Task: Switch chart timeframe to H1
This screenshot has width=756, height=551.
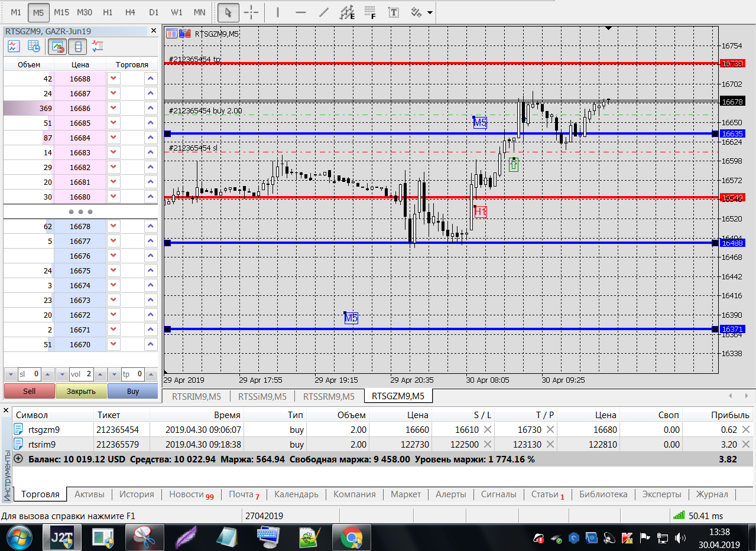Action: (108, 12)
